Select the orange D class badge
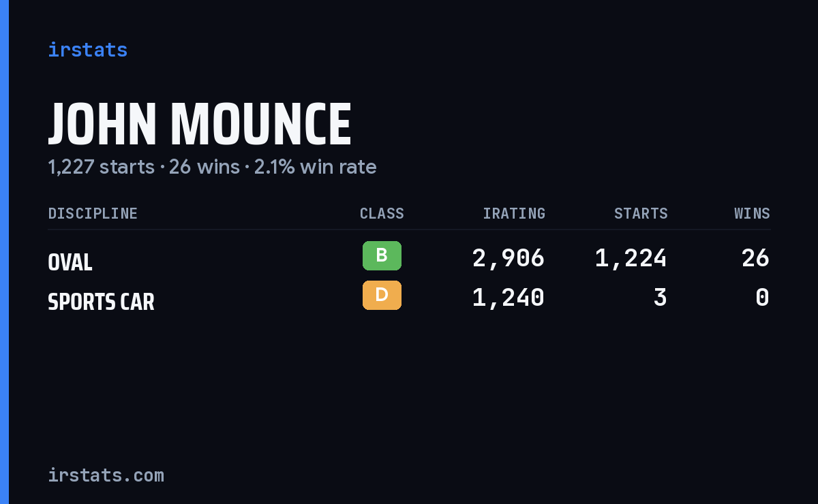The image size is (818, 504). 382,295
